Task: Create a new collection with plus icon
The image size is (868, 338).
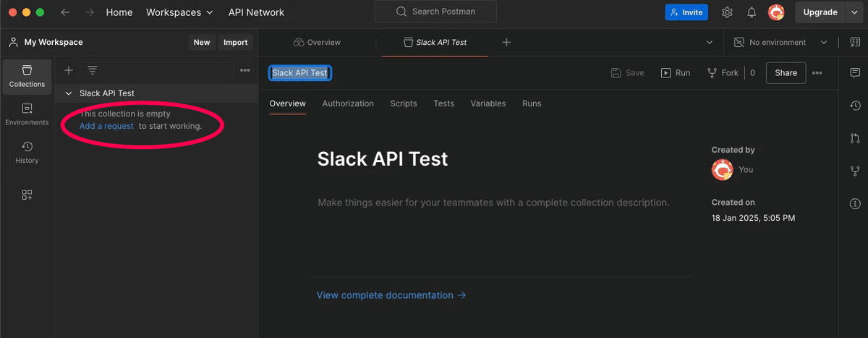Action: pos(69,70)
